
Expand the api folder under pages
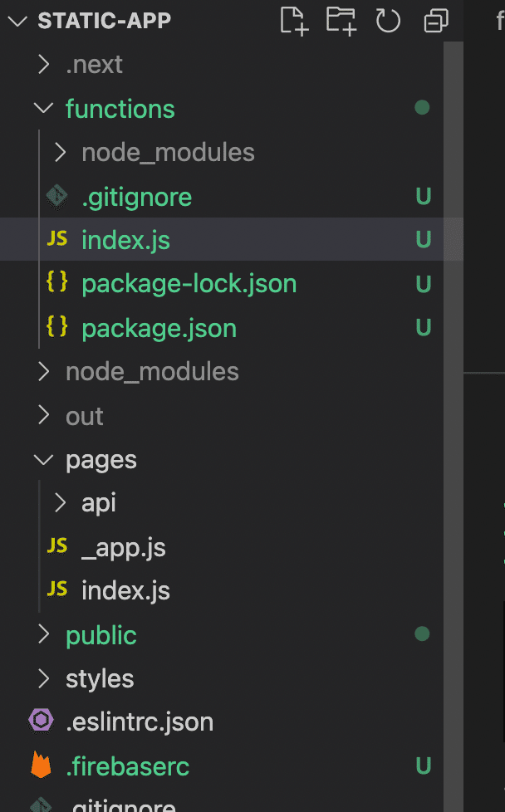58,502
